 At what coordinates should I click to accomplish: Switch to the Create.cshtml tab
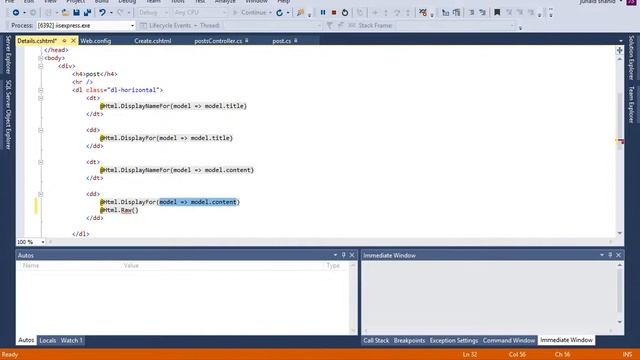[153, 41]
